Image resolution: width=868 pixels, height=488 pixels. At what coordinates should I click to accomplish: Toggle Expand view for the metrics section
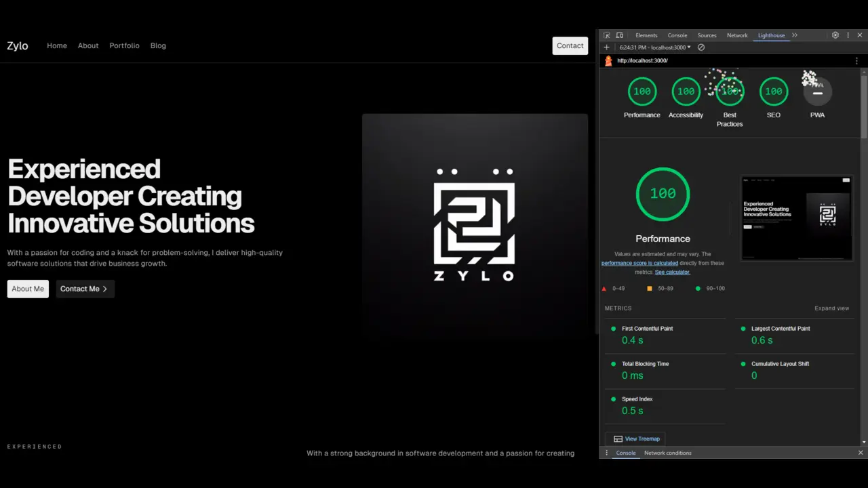click(831, 308)
